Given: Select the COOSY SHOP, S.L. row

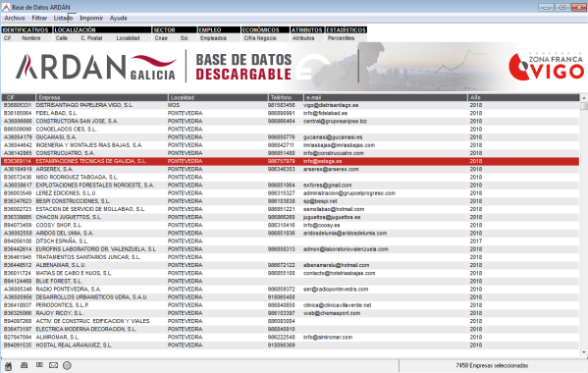Looking at the screenshot, I should coord(291,225).
